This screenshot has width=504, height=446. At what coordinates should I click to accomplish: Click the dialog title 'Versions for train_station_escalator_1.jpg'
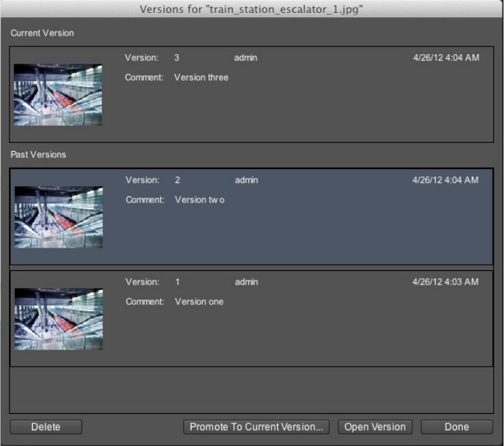point(252,10)
